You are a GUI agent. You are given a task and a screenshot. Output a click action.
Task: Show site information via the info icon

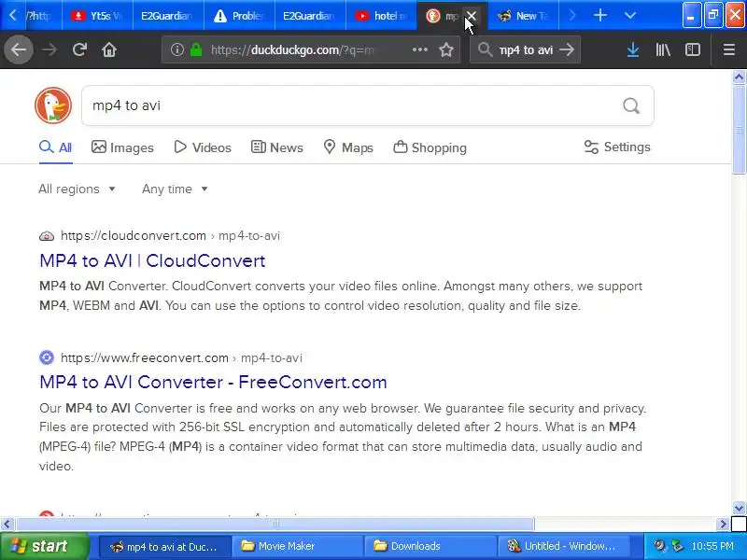click(176, 49)
